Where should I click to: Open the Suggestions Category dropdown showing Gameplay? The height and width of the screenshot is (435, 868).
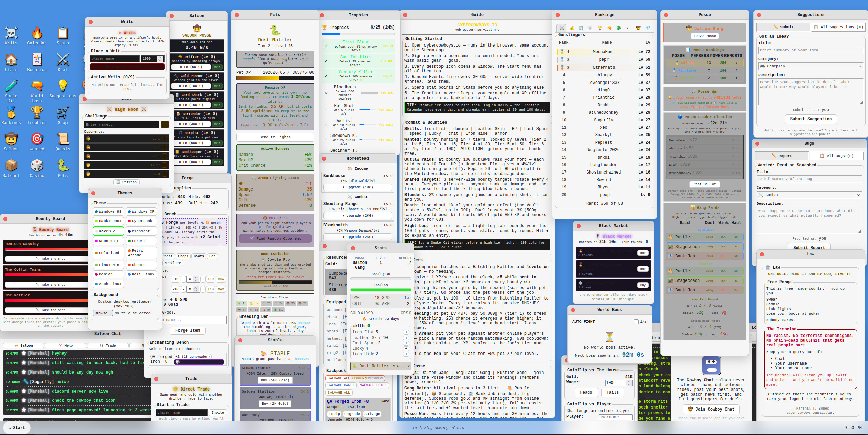tap(811, 66)
